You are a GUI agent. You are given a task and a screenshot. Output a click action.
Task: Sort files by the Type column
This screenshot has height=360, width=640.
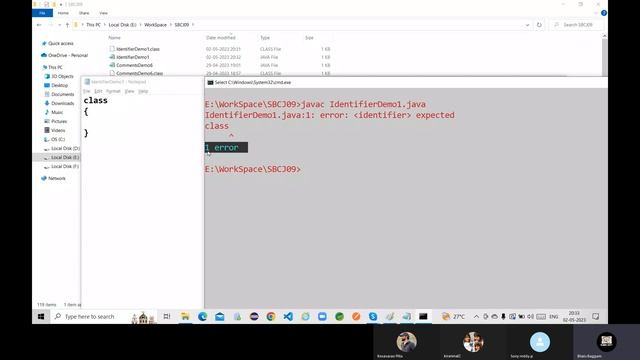(265, 38)
